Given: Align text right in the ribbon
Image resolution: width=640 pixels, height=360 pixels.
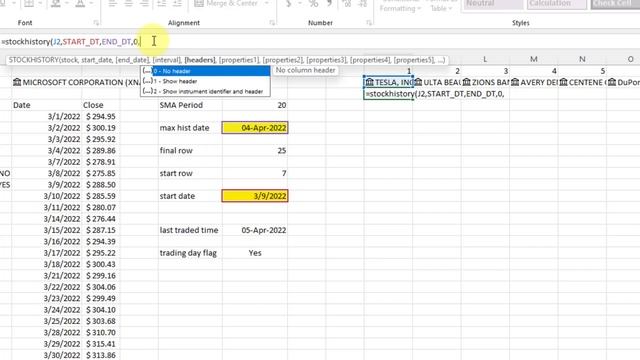Looking at the screenshot, I should click(x=144, y=4).
